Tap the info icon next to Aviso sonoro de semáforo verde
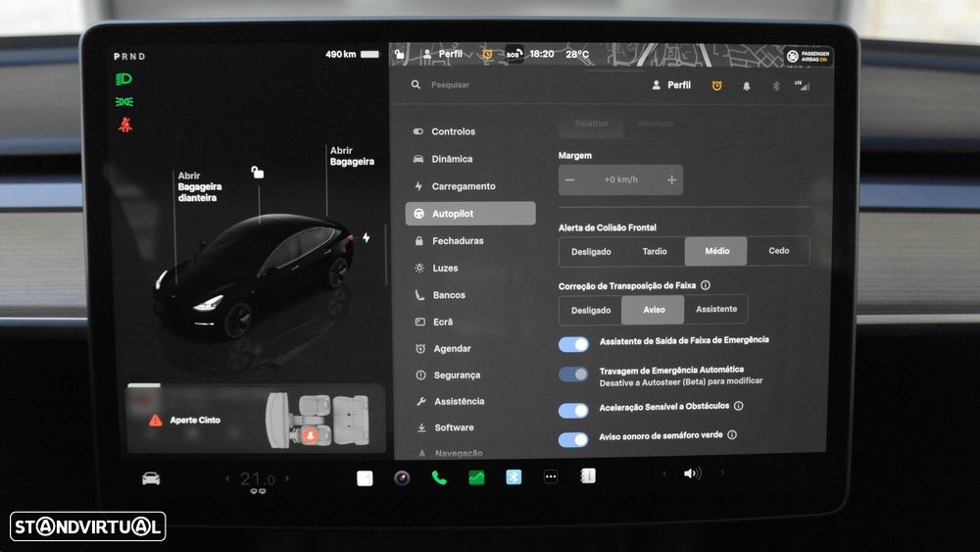Screen dimensions: 980x552 732,434
